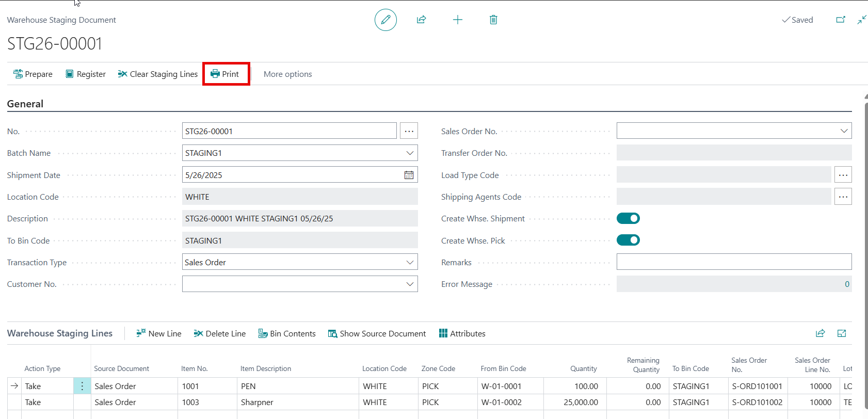Click the Print button
The image size is (868, 419).
(225, 74)
